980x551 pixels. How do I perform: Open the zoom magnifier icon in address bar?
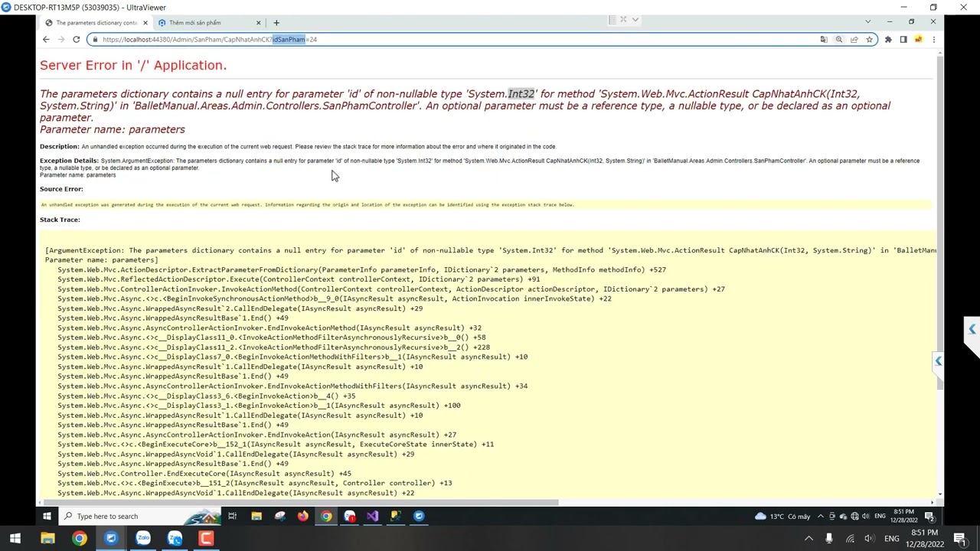(x=839, y=39)
